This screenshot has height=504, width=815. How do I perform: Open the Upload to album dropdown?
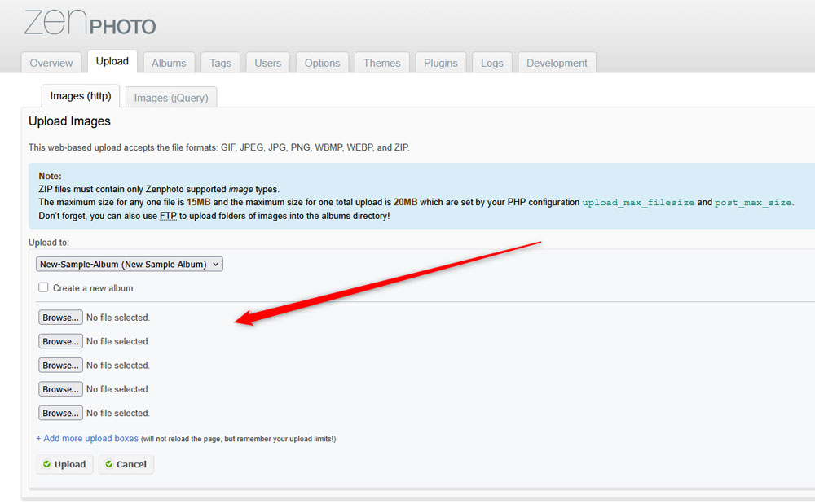click(130, 264)
